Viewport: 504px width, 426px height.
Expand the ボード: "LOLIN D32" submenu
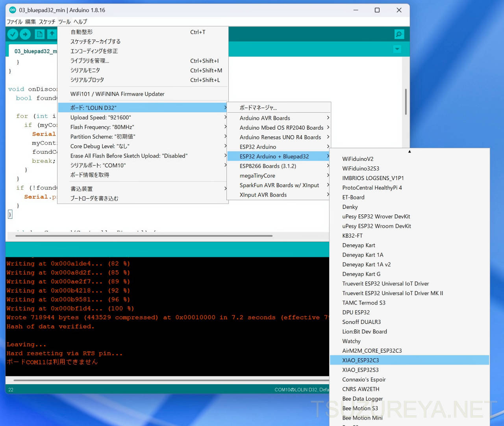tap(143, 108)
